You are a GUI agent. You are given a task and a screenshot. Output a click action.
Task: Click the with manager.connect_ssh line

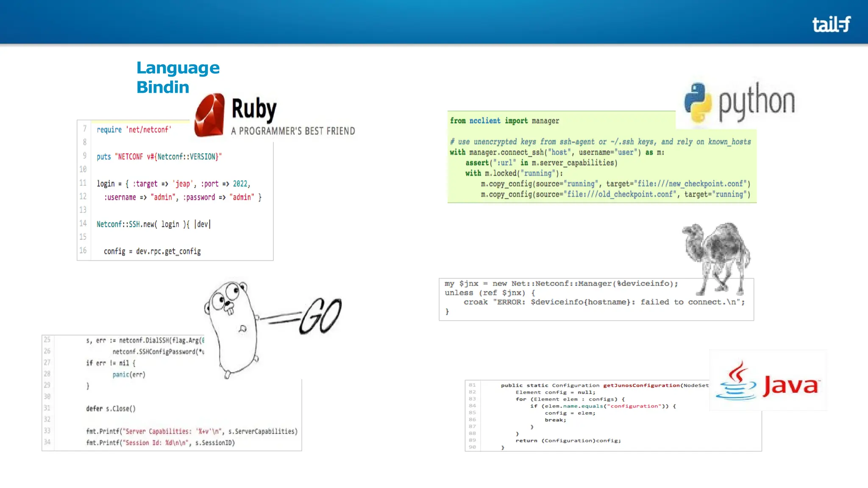557,152
